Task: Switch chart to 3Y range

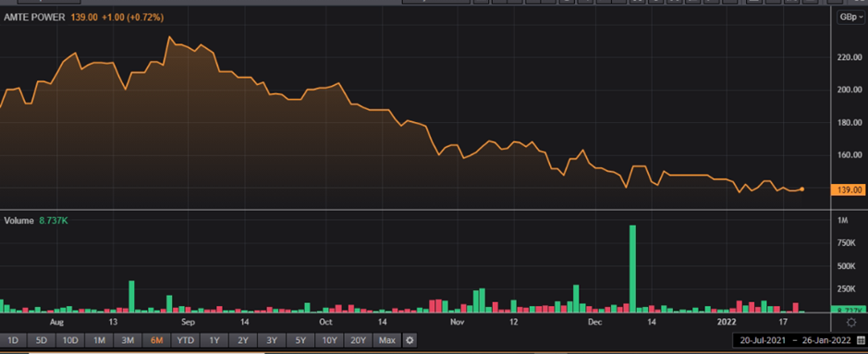Action: coord(272,340)
